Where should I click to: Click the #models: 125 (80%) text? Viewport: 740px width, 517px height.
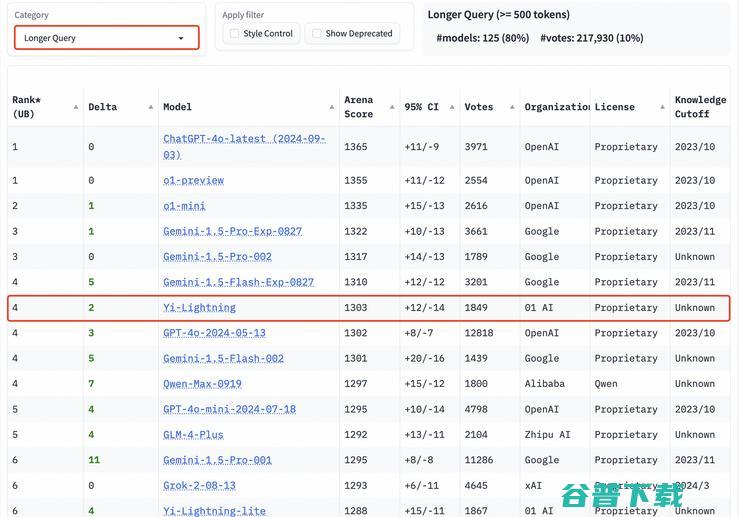(x=483, y=38)
